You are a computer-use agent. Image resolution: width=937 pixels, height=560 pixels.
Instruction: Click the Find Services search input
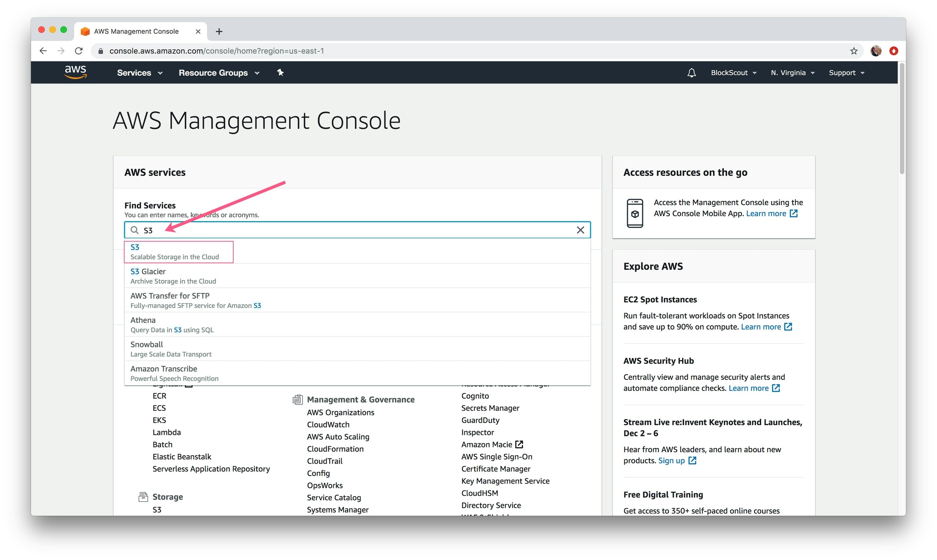tap(358, 230)
